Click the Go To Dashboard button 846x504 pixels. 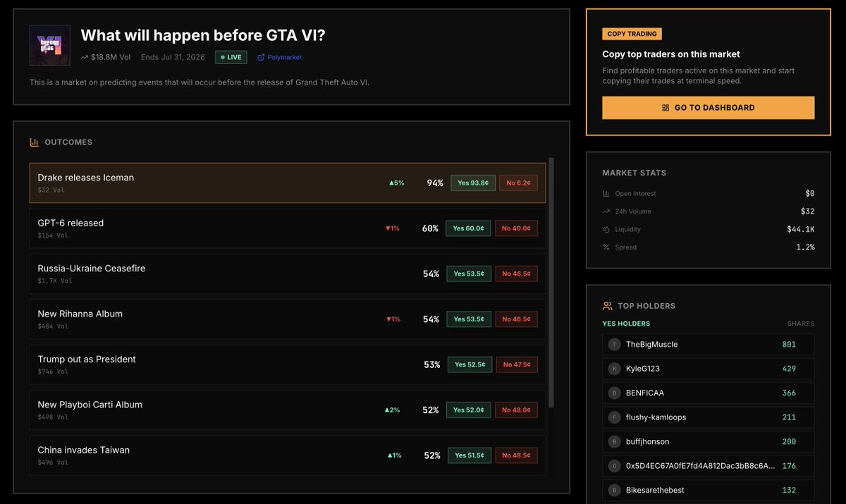(708, 108)
